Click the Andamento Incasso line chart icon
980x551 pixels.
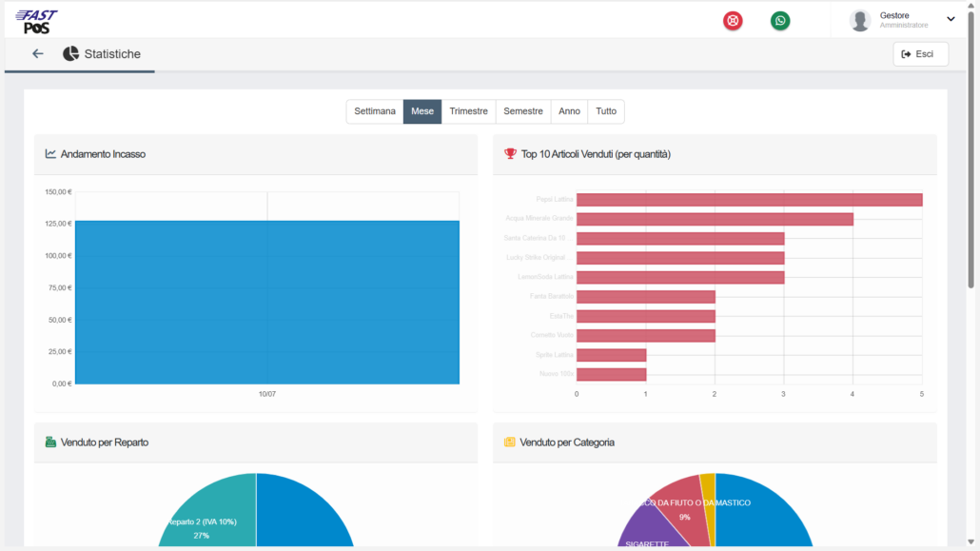pyautogui.click(x=50, y=154)
